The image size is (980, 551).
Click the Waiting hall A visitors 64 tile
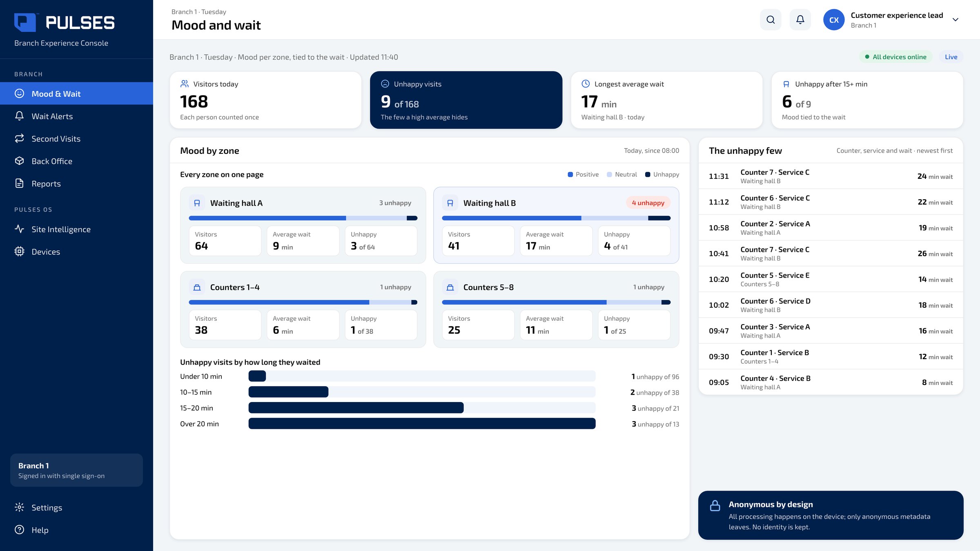tap(225, 241)
